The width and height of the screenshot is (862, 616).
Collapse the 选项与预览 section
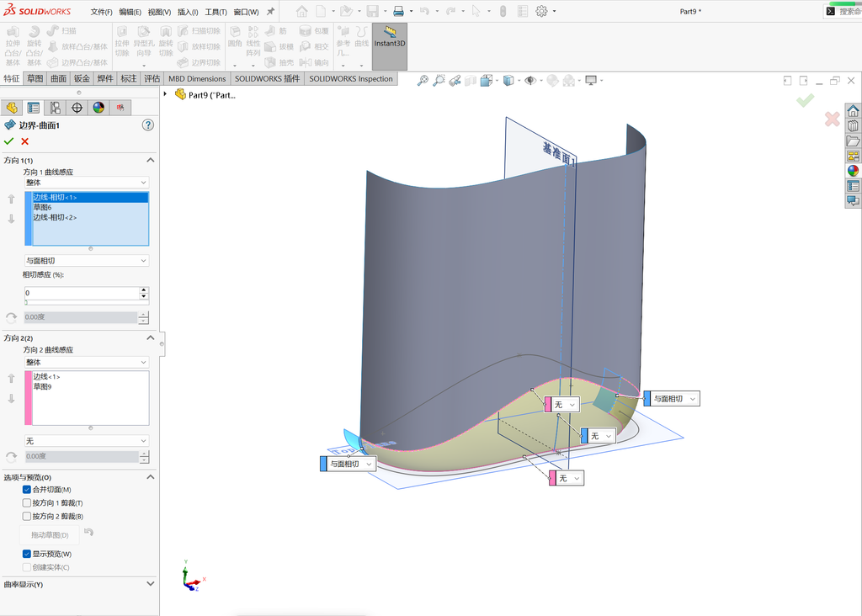pyautogui.click(x=150, y=477)
